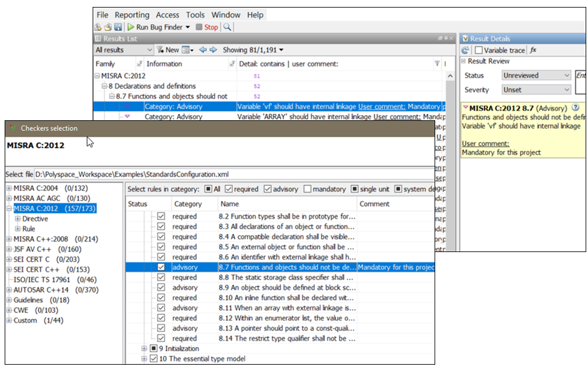
Task: Click sort icon beside Family column header
Action: (x=139, y=64)
